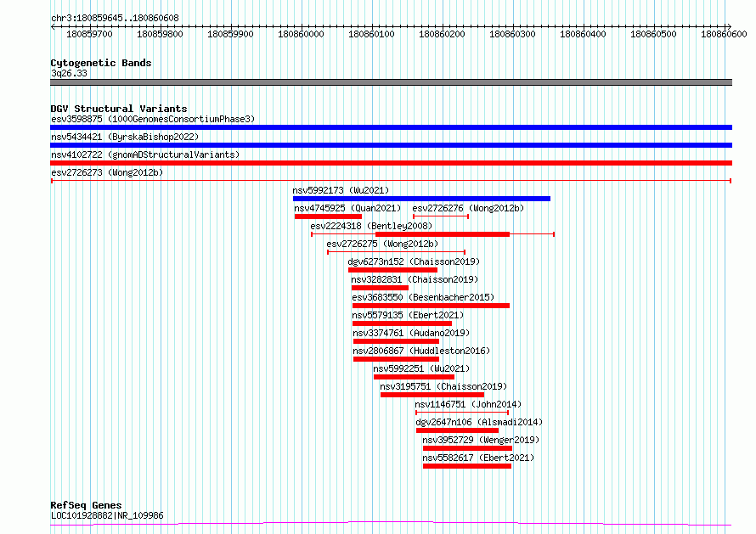Click the nsv5582617 Ebert2021 red bar

[x=466, y=466]
